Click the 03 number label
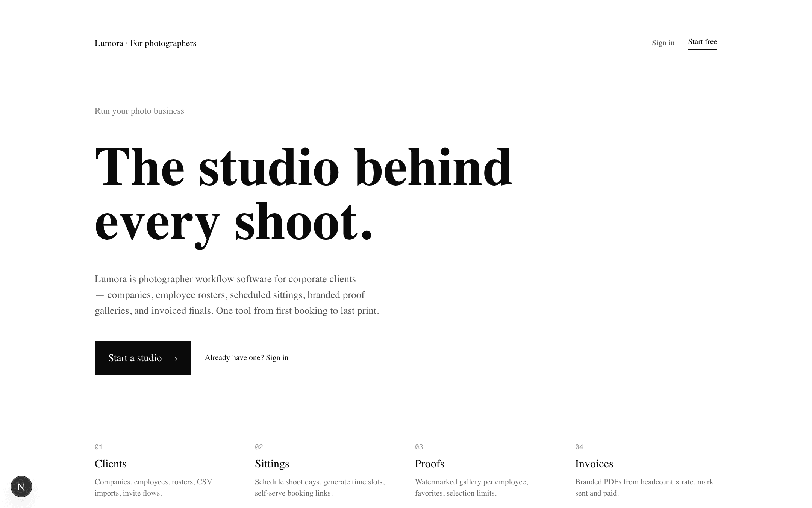 pyautogui.click(x=419, y=447)
